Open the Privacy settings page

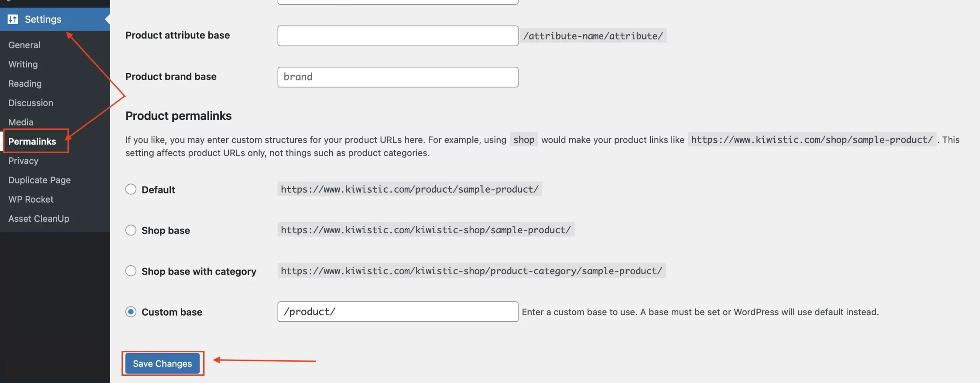pos(23,160)
